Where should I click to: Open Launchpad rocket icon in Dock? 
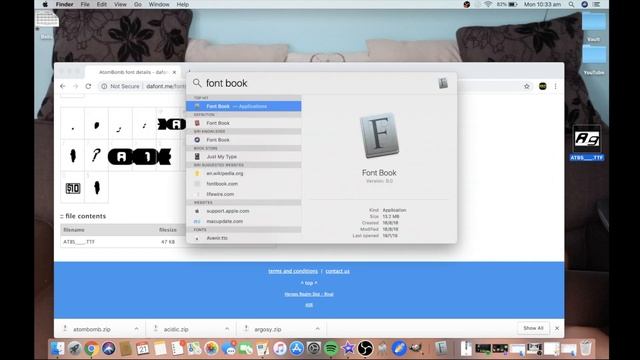point(75,348)
